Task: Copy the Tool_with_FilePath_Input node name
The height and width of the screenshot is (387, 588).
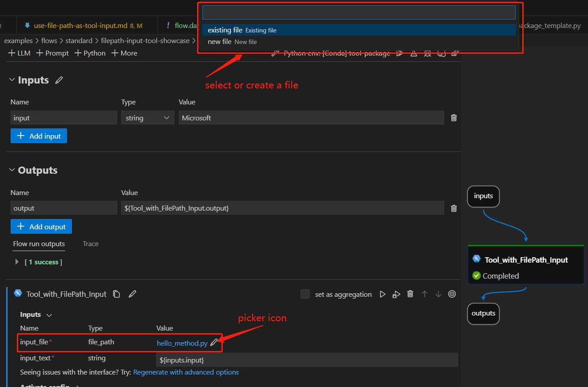Action: [x=117, y=294]
